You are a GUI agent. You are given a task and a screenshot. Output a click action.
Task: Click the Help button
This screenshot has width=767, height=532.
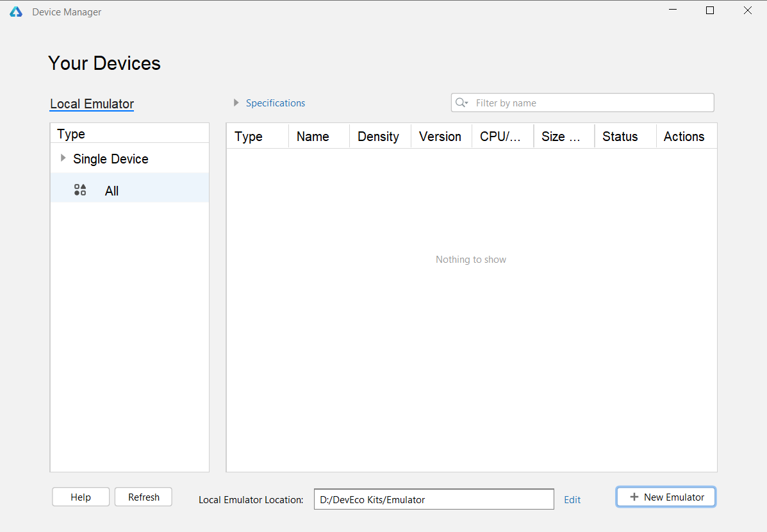point(81,497)
